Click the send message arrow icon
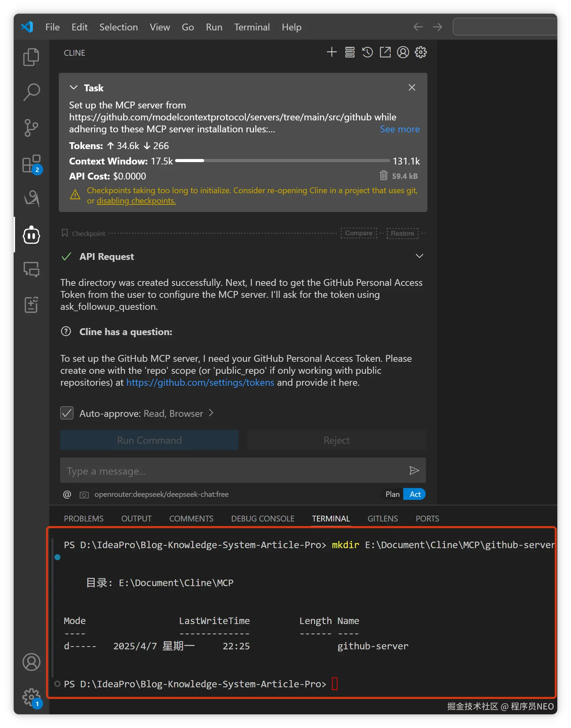The height and width of the screenshot is (728, 571). click(414, 471)
